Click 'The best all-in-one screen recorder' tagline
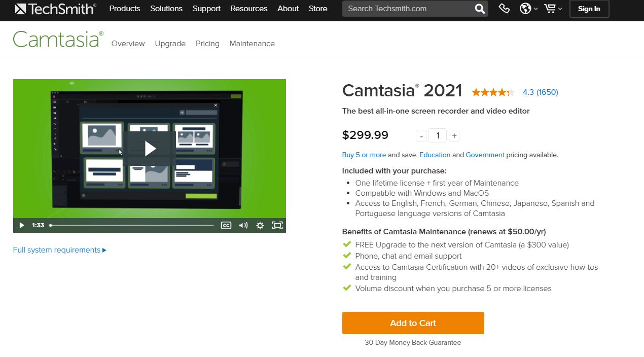The image size is (644, 357). pos(436,111)
